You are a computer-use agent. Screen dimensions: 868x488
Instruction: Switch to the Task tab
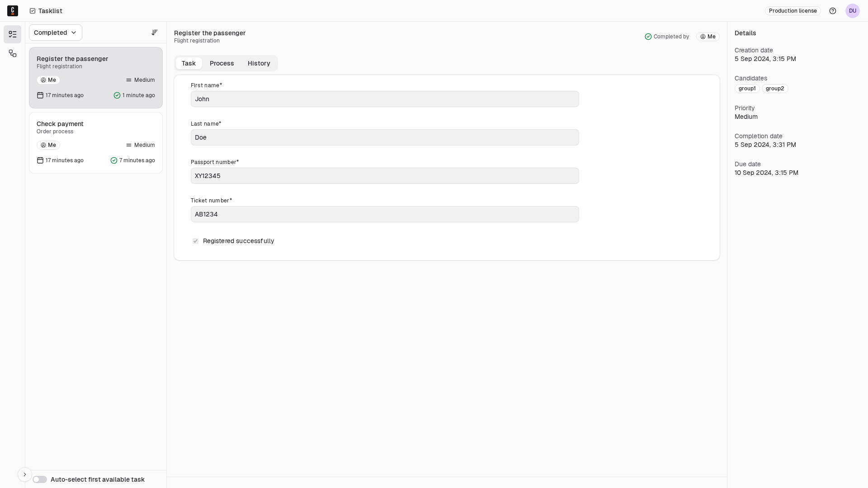click(x=189, y=63)
